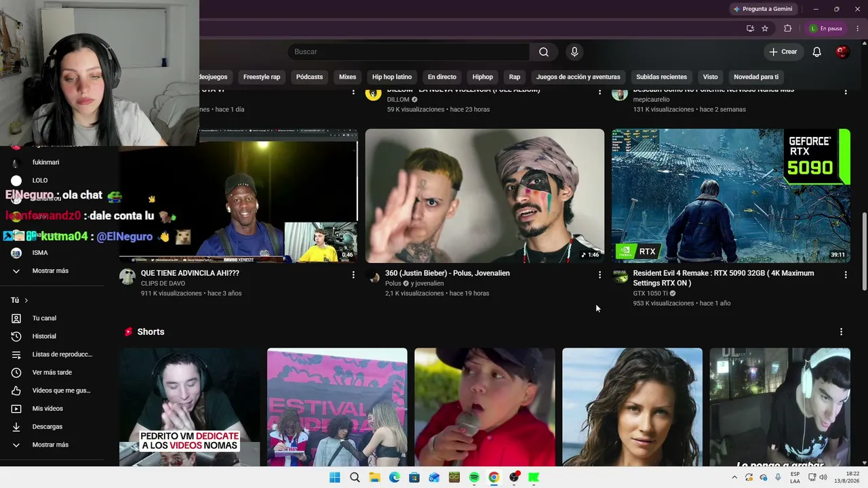Open Chrome extensions puzzle icon
Viewport: 868px width, 488px height.
tap(787, 28)
